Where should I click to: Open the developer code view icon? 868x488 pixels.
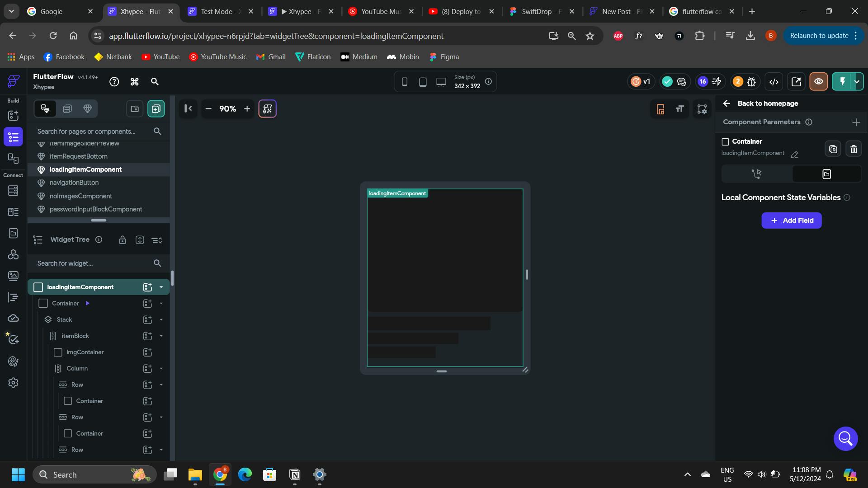pyautogui.click(x=774, y=82)
